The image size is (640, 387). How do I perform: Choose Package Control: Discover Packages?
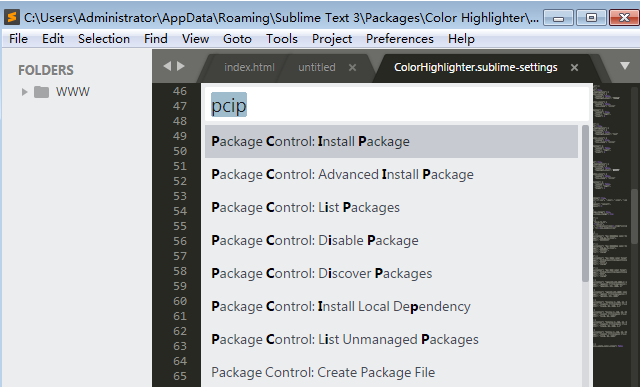pyautogui.click(x=391, y=274)
